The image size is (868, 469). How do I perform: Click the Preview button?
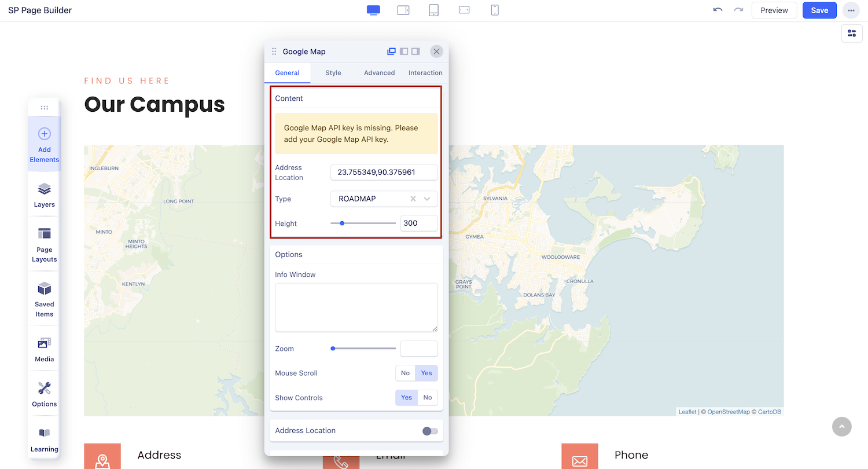point(774,10)
